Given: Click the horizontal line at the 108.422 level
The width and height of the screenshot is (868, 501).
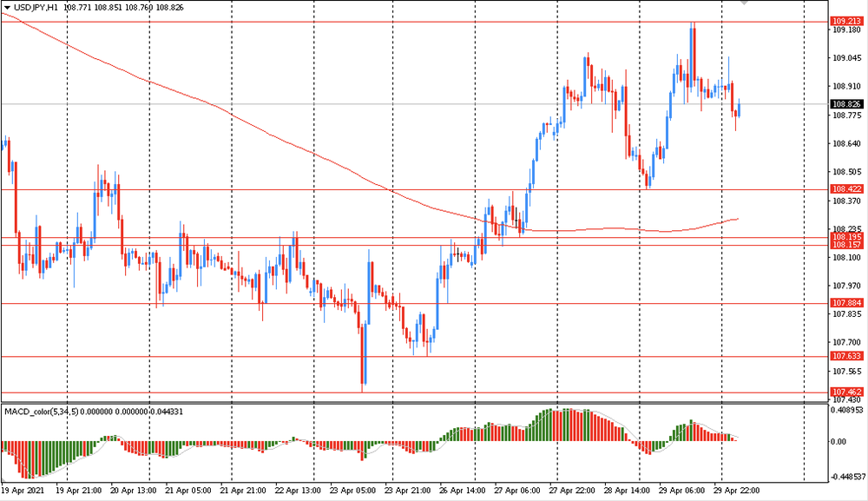Looking at the screenshot, I should tap(414, 189).
